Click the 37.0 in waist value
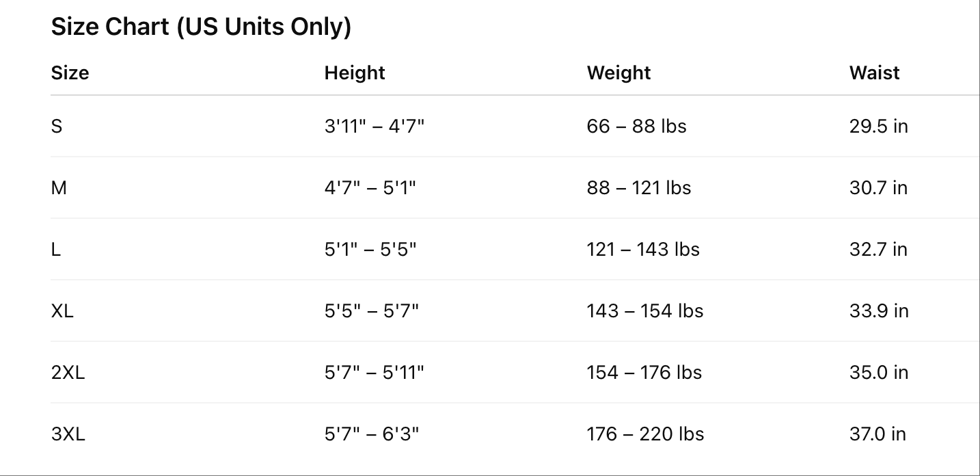980x476 pixels. [x=877, y=434]
